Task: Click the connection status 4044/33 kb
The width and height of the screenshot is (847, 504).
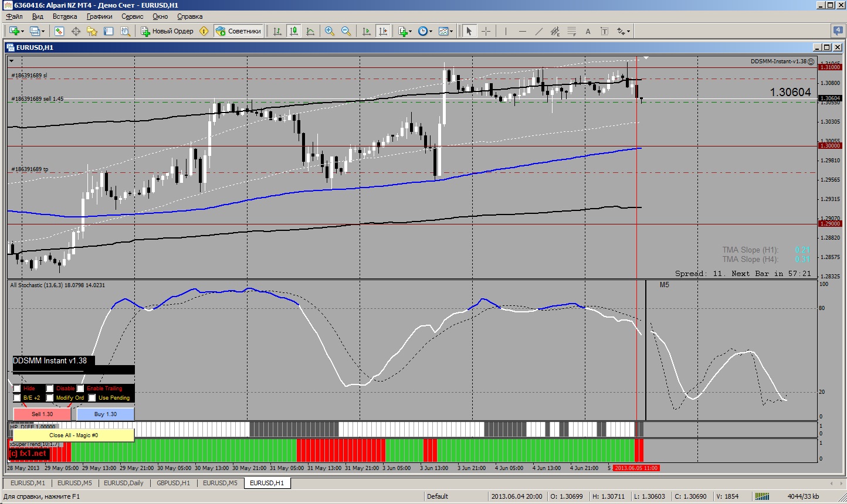Action: [x=803, y=496]
